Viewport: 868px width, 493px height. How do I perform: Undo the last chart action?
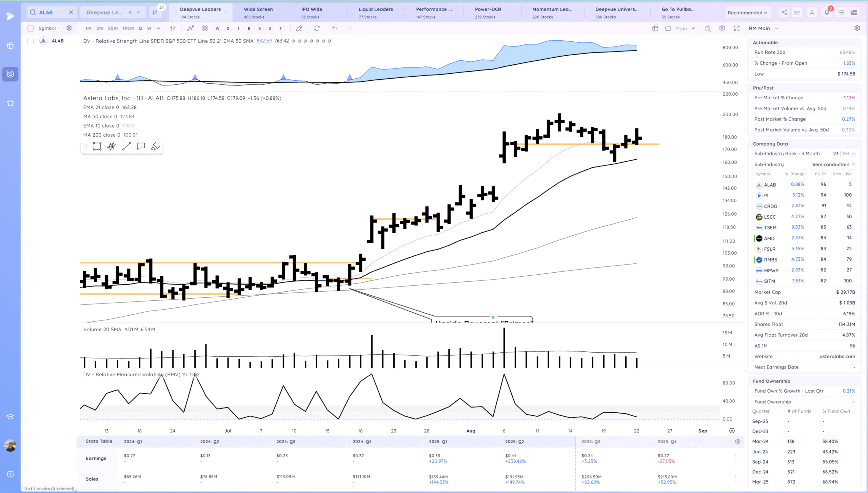point(335,28)
